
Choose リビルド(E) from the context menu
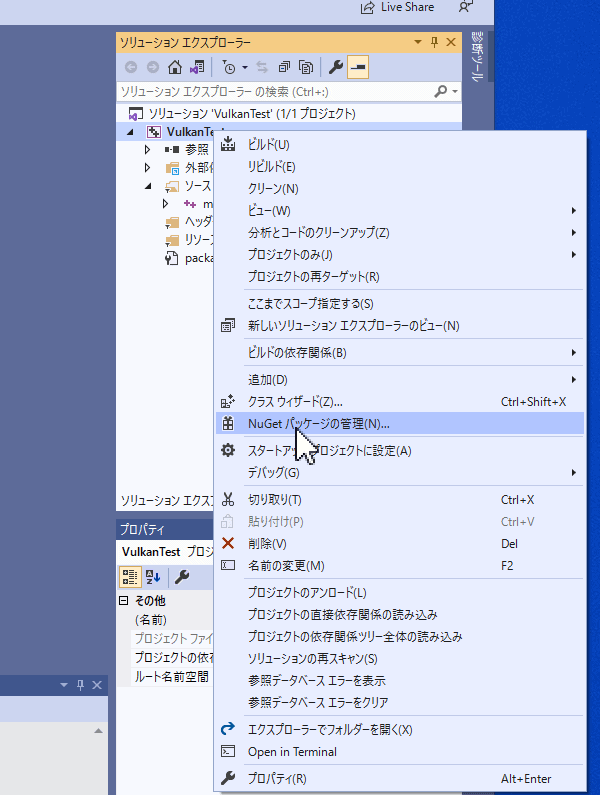pyautogui.click(x=400, y=167)
